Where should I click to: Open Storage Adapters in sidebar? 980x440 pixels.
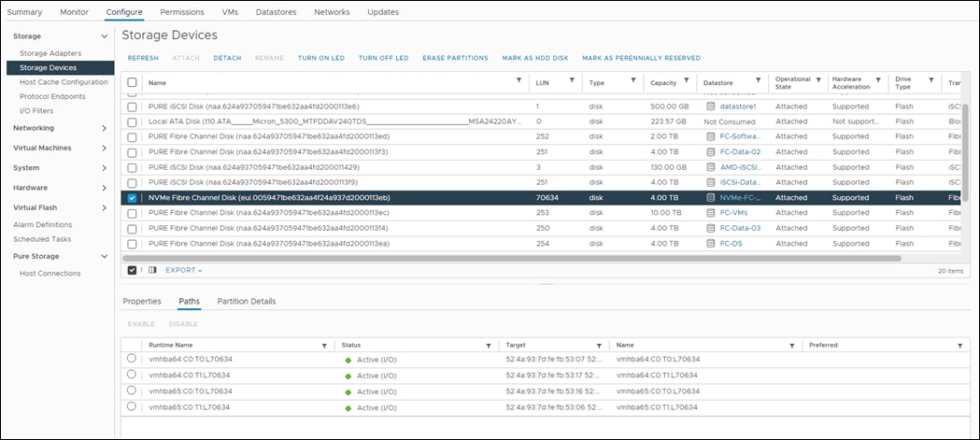pos(50,54)
